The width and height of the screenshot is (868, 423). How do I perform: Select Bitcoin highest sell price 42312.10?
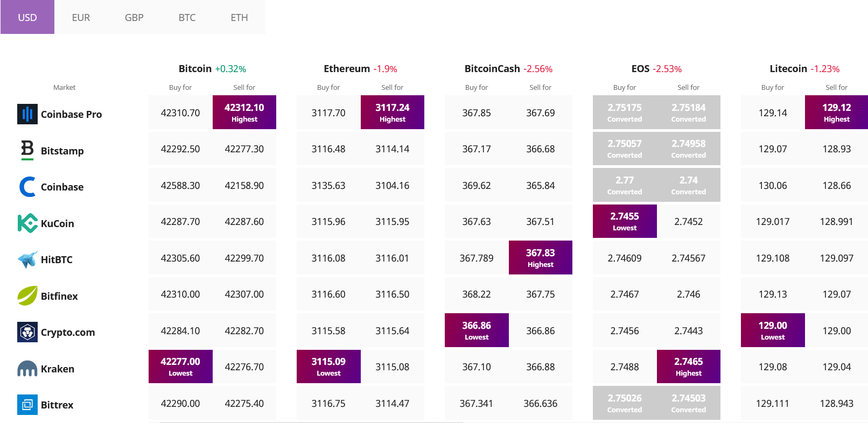[244, 112]
